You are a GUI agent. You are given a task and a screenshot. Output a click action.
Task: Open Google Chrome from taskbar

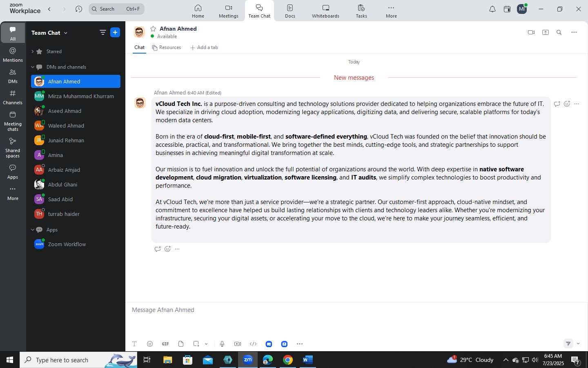click(288, 360)
